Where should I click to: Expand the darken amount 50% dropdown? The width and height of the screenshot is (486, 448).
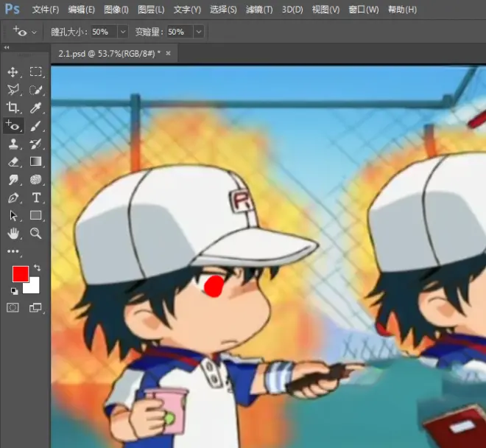tap(199, 32)
